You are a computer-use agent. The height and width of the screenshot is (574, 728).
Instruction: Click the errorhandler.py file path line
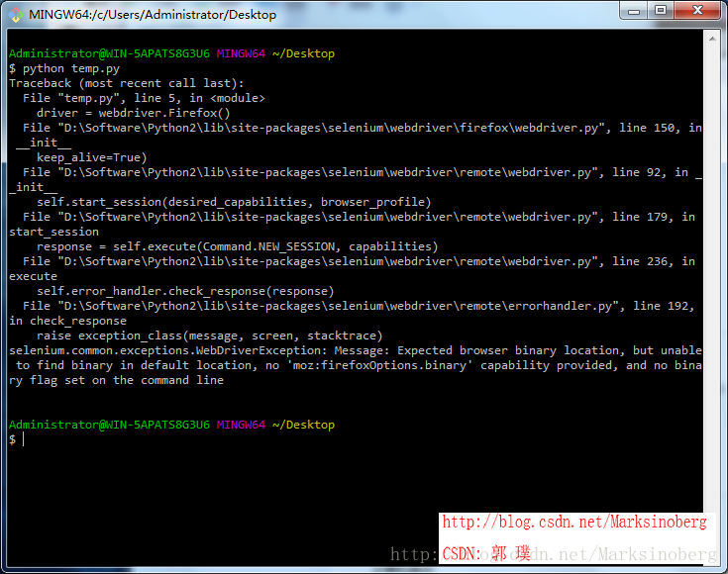[x=359, y=306]
